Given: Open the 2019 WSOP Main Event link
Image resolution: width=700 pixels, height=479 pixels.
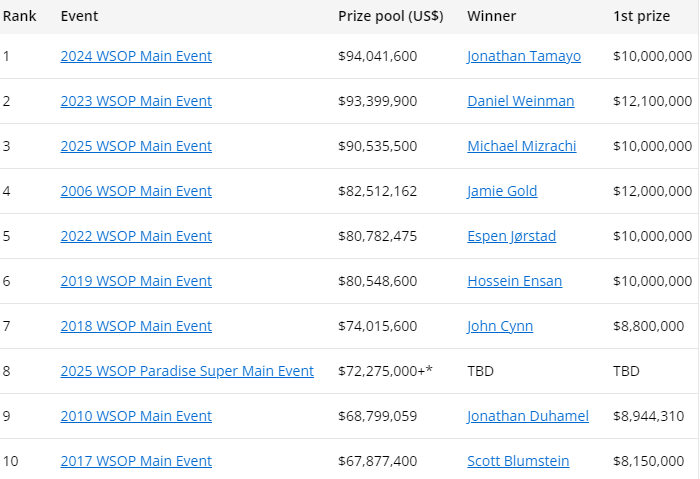Looking at the screenshot, I should pyautogui.click(x=136, y=281).
